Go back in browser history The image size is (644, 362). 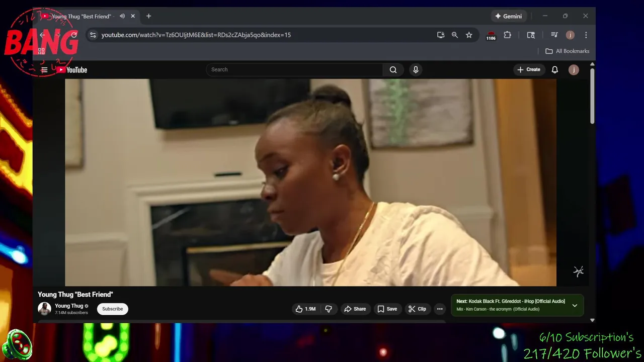click(x=43, y=35)
